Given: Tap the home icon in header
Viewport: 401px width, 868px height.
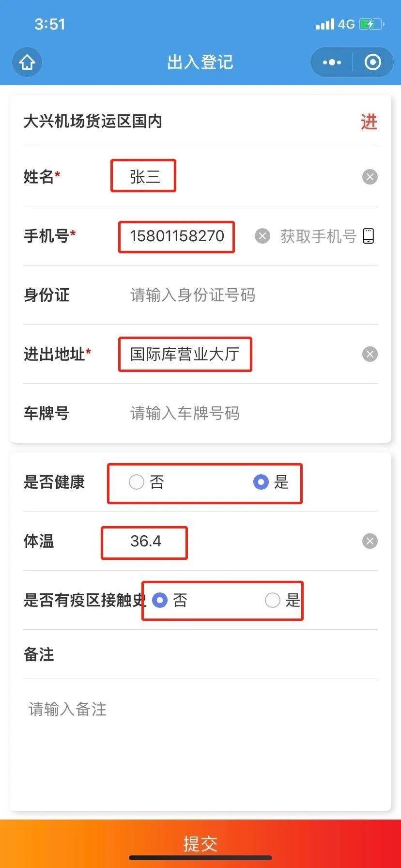Looking at the screenshot, I should (27, 62).
